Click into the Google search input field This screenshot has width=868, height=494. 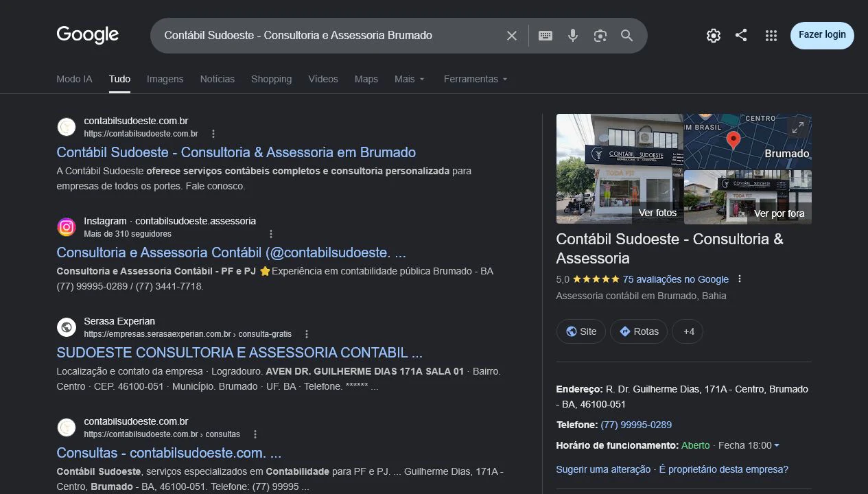[x=329, y=36]
